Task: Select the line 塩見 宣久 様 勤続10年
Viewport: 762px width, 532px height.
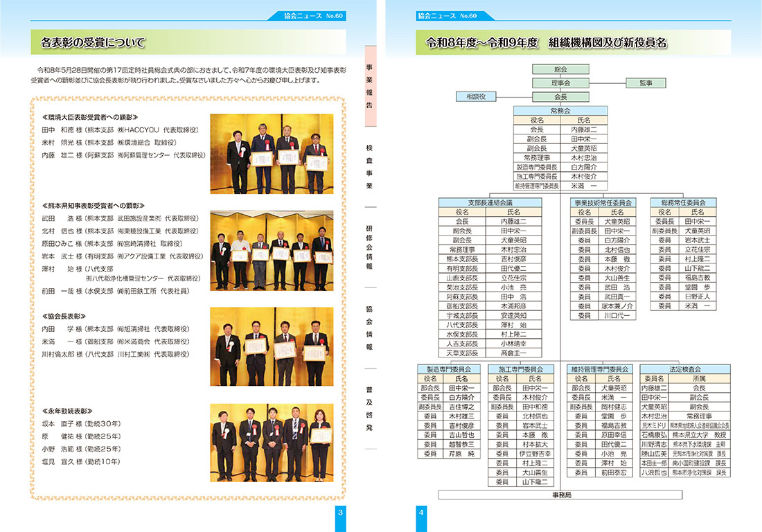Action: (81, 461)
